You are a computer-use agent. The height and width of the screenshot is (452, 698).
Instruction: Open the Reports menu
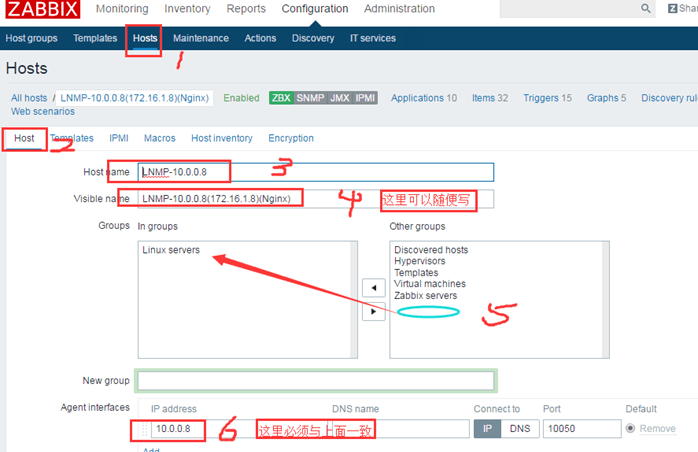(x=246, y=8)
